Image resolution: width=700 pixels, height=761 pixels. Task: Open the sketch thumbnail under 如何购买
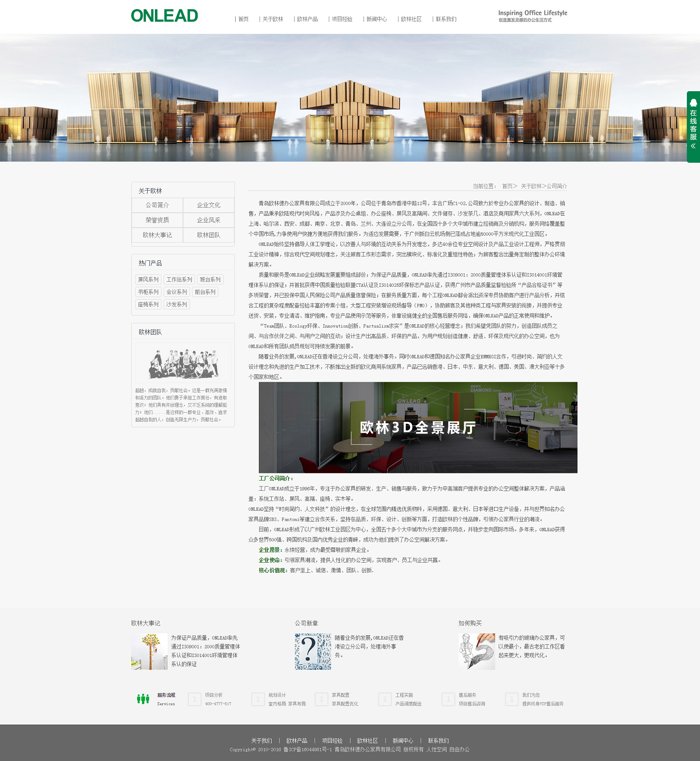[x=477, y=651]
